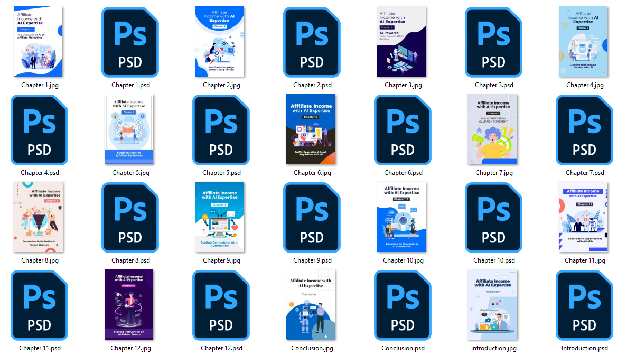
Task: Pick the Chapter 8.psd Photoshop icon
Action: click(130, 218)
